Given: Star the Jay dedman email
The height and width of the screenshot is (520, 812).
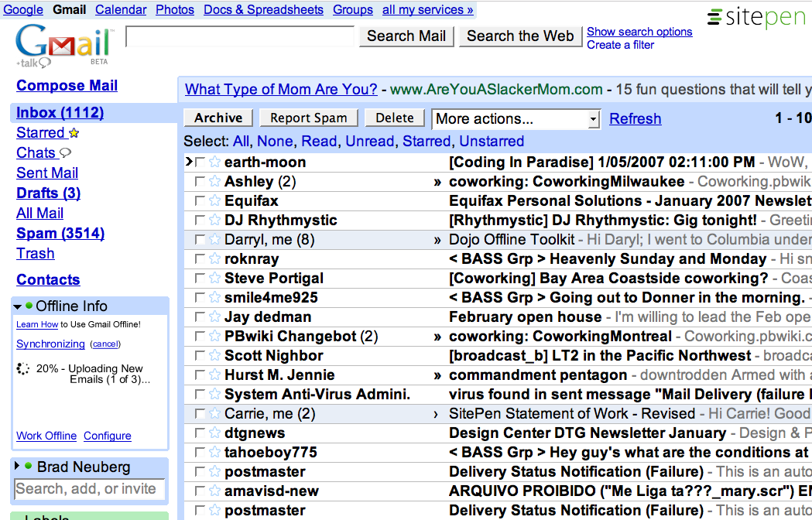Looking at the screenshot, I should (215, 316).
